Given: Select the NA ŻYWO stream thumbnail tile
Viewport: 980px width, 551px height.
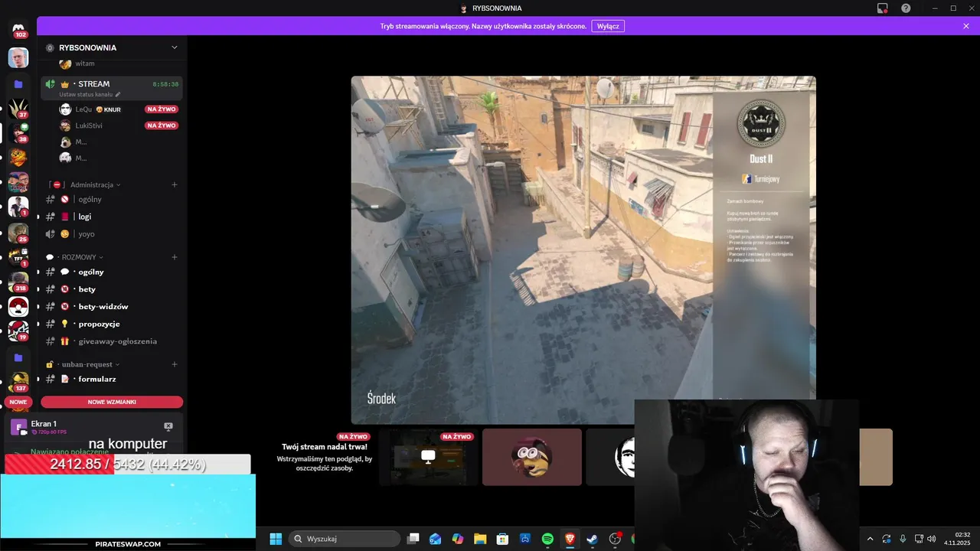Looking at the screenshot, I should click(429, 457).
